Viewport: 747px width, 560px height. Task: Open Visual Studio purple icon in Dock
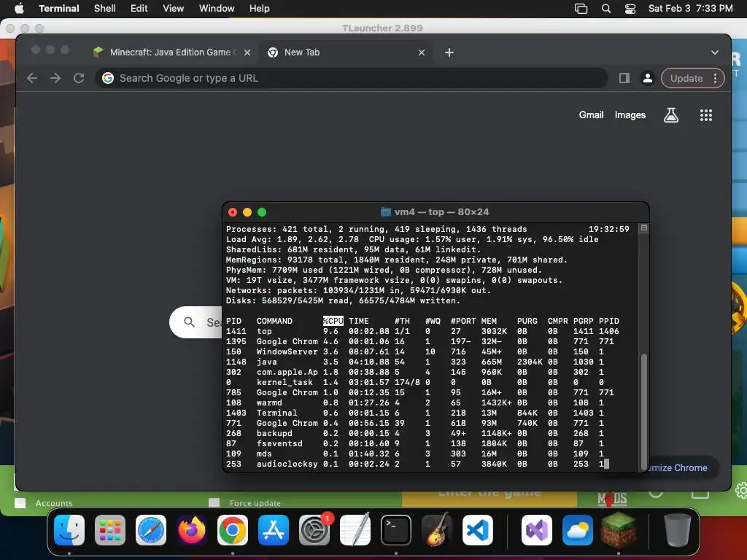537,530
